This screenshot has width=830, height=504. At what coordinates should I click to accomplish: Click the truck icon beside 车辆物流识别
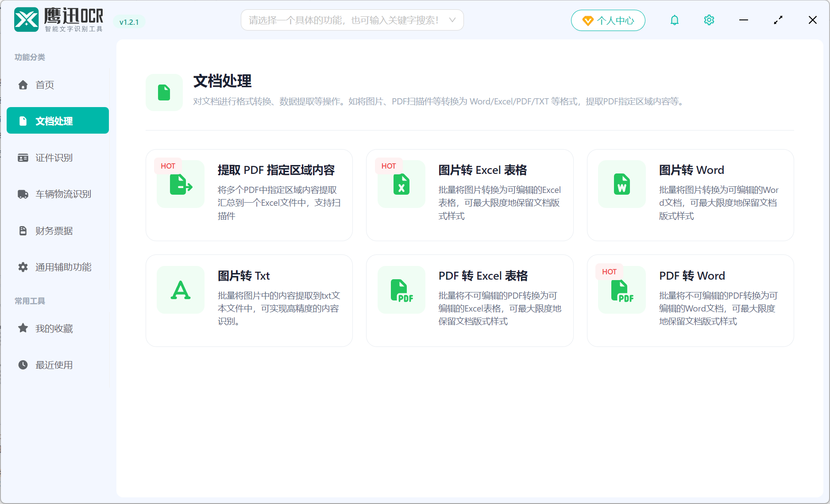[x=23, y=194]
